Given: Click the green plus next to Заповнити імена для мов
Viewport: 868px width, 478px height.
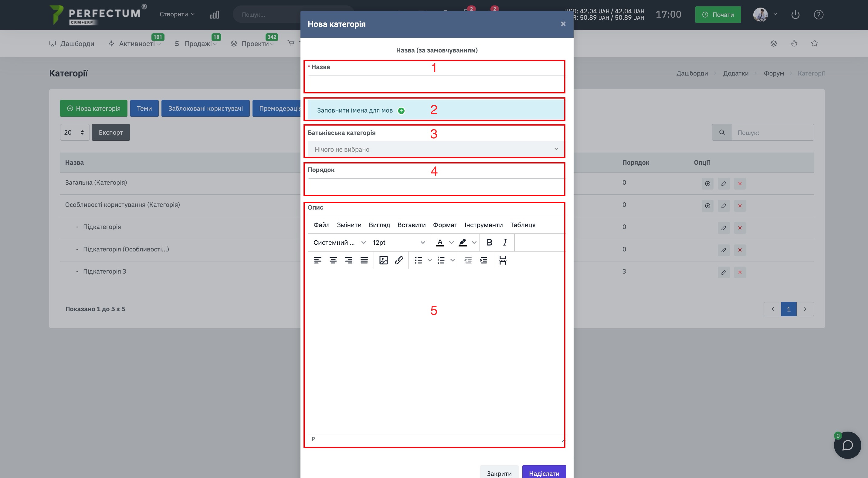Looking at the screenshot, I should [x=401, y=111].
